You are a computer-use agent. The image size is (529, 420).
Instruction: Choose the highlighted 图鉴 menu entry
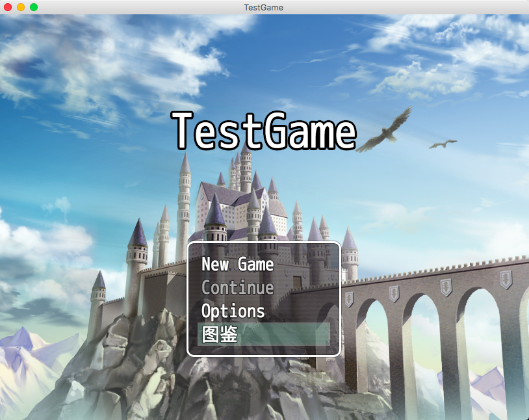coord(263,334)
